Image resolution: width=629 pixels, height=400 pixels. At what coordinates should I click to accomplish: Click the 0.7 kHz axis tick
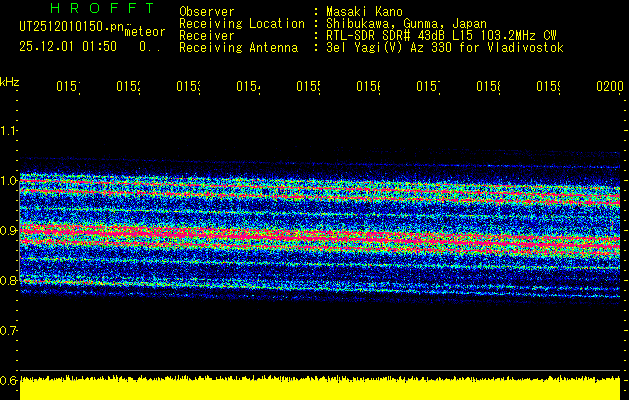point(9,330)
